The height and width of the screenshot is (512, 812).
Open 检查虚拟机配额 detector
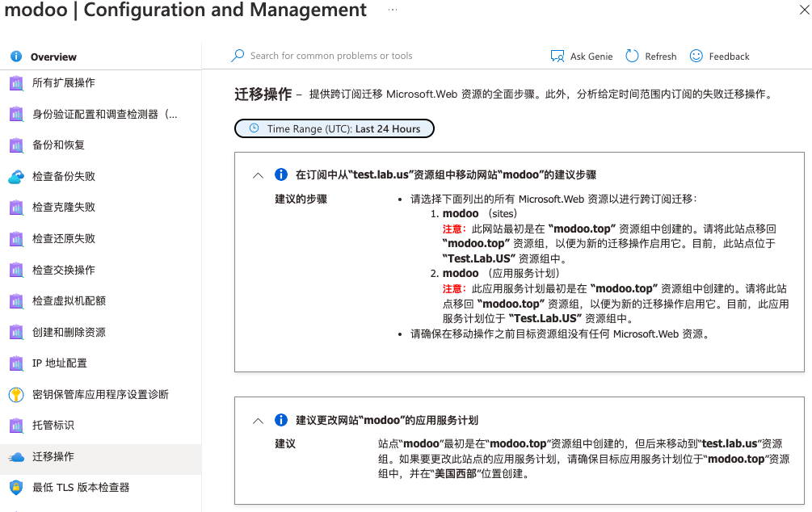(x=100, y=300)
